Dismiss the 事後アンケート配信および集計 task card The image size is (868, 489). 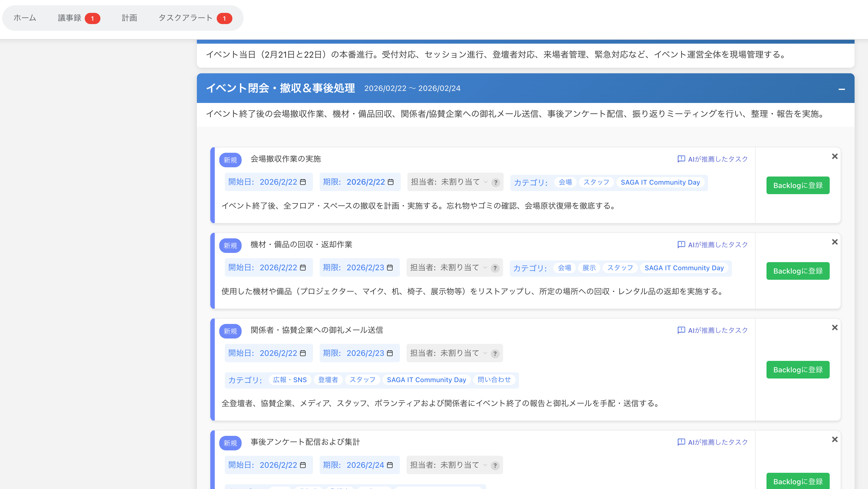pos(835,439)
